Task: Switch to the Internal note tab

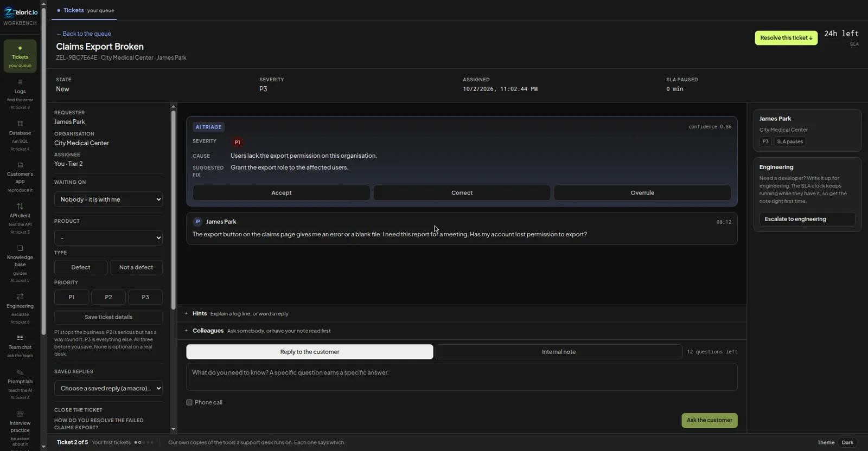Action: [559, 352]
